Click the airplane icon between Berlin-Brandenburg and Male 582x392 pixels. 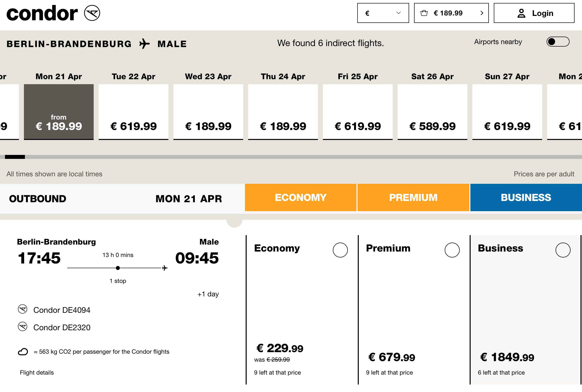tap(145, 44)
